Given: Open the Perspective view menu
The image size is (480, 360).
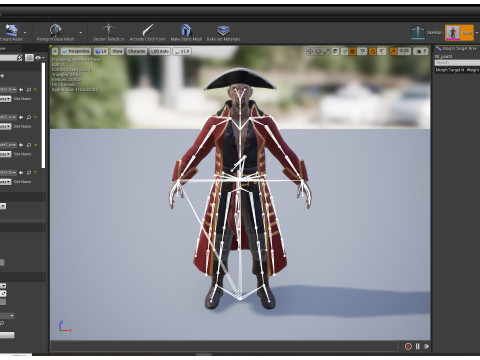Looking at the screenshot, I should [x=76, y=51].
